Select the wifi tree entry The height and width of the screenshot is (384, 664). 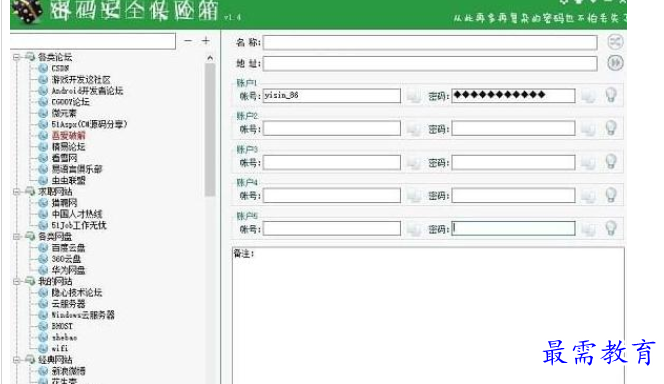coord(60,348)
